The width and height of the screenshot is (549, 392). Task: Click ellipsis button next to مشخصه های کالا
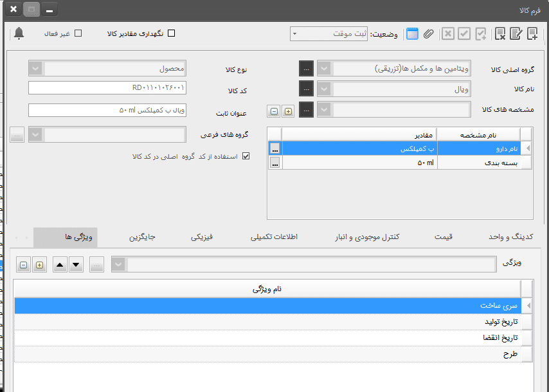click(x=307, y=110)
